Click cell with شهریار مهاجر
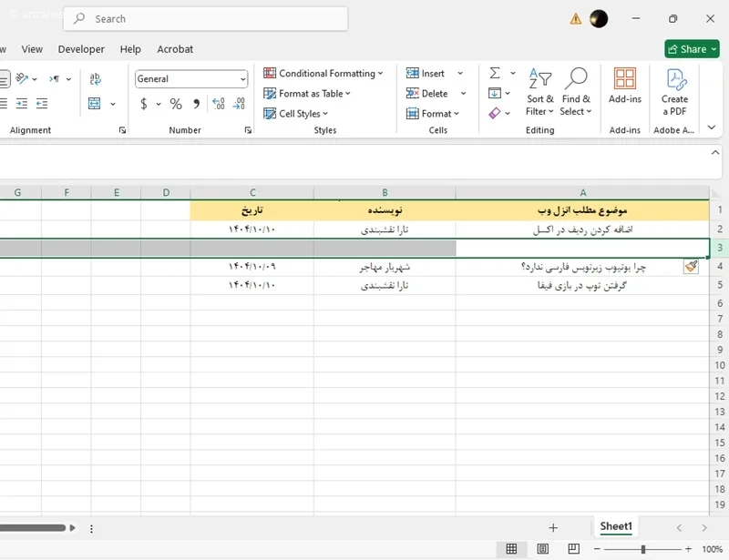This screenshot has height=560, width=729. (x=385, y=267)
